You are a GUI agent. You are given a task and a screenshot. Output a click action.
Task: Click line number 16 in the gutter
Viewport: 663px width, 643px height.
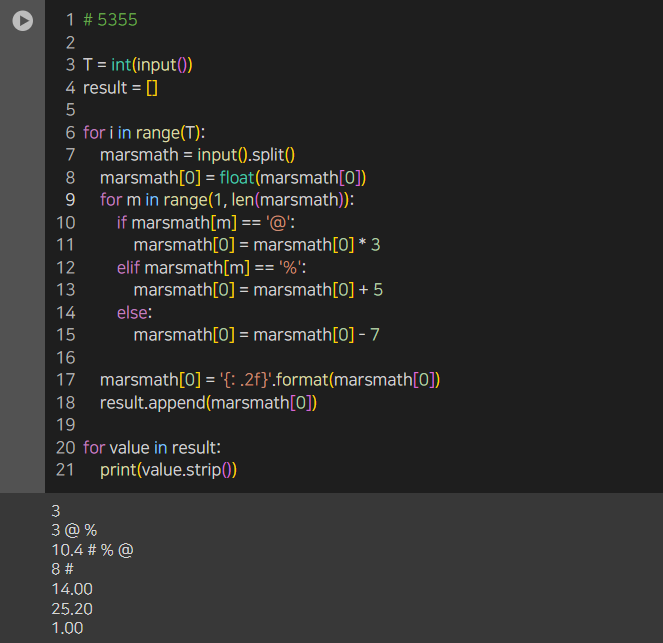click(x=66, y=358)
